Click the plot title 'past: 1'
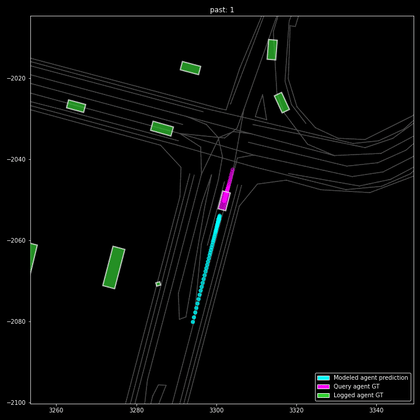 [222, 10]
